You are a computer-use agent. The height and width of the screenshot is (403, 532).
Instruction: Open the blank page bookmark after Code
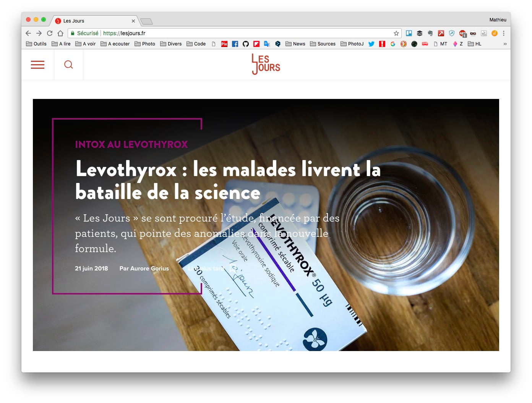click(x=214, y=44)
